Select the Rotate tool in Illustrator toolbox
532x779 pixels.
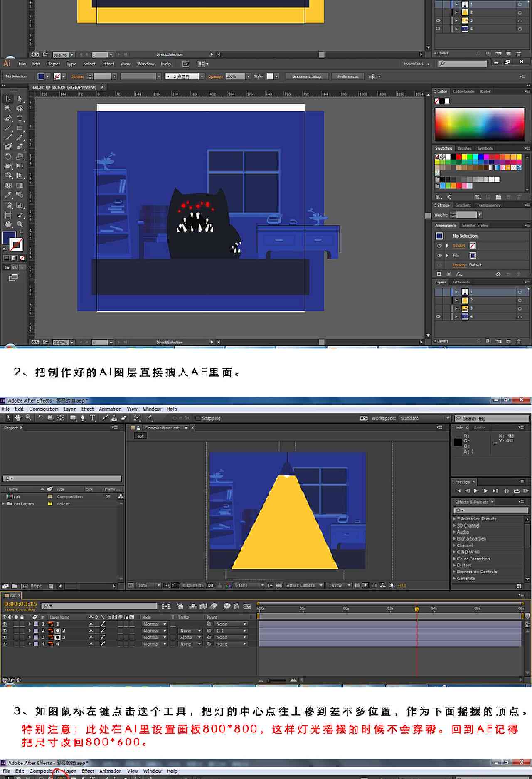click(x=8, y=157)
